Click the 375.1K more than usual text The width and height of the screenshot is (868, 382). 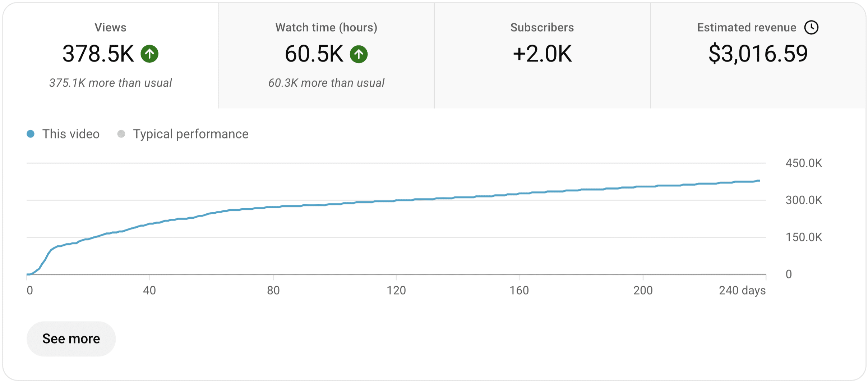(x=111, y=83)
